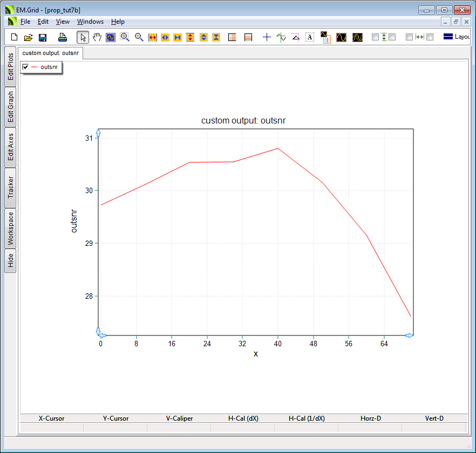Screen dimensions: 476x453
Task: Toggle the outsnr plot visibility checkbox
Action: [25, 67]
